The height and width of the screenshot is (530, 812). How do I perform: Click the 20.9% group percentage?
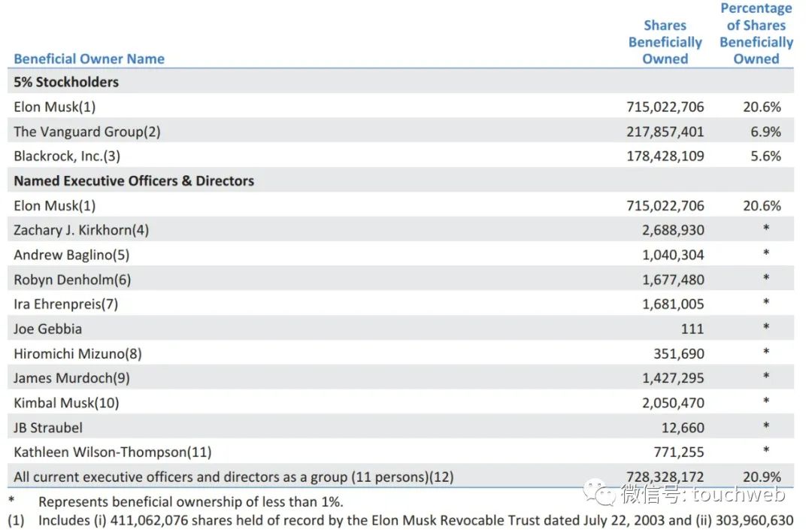pos(762,477)
